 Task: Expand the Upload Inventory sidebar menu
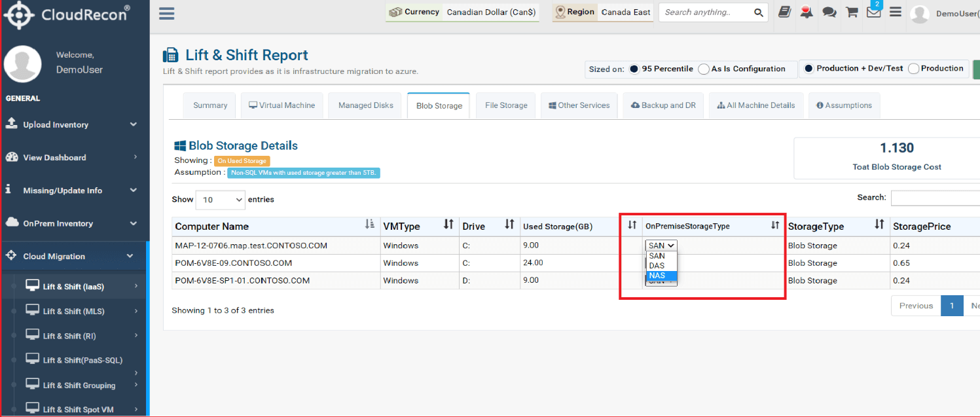click(71, 124)
